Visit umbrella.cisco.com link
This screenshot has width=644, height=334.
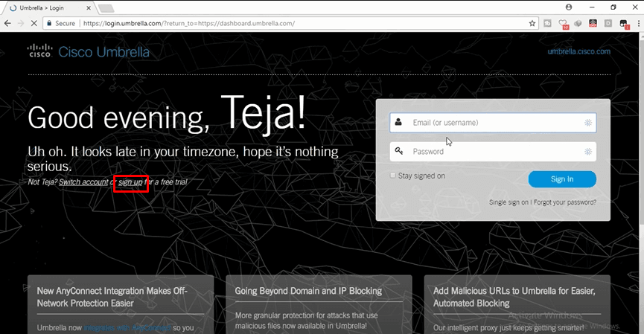[x=578, y=52]
